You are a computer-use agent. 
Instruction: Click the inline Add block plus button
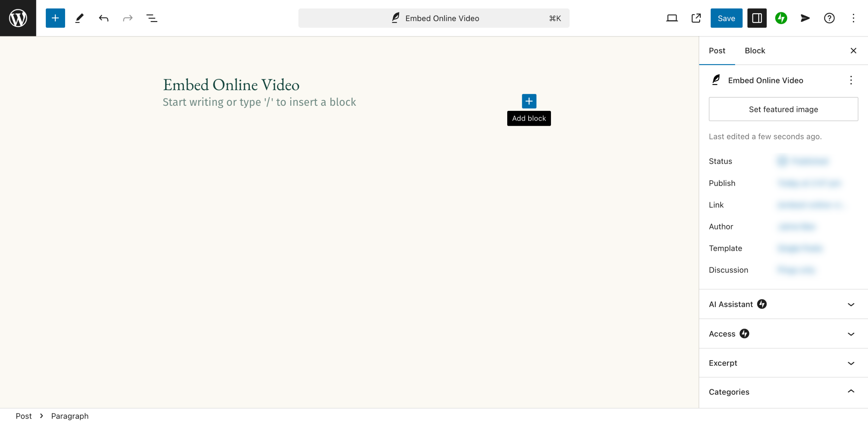coord(529,101)
